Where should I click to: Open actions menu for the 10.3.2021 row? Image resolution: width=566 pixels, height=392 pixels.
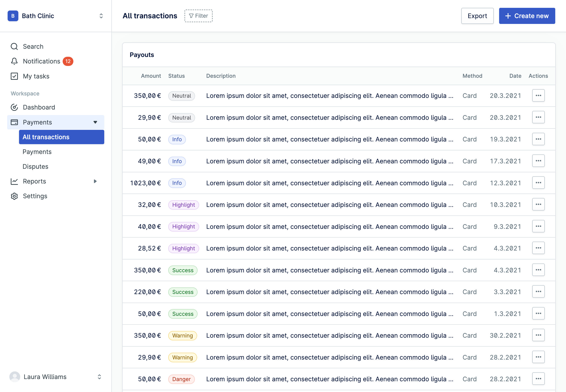tap(538, 204)
